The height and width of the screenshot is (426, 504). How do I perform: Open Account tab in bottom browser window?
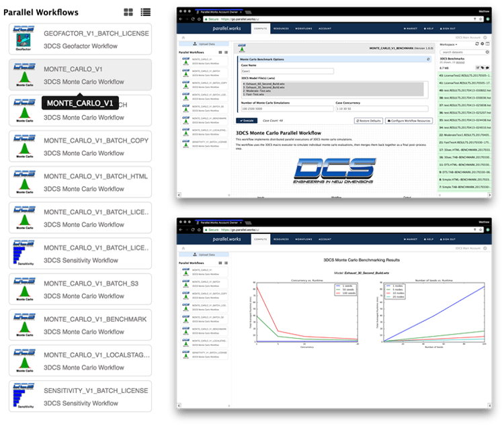point(325,239)
